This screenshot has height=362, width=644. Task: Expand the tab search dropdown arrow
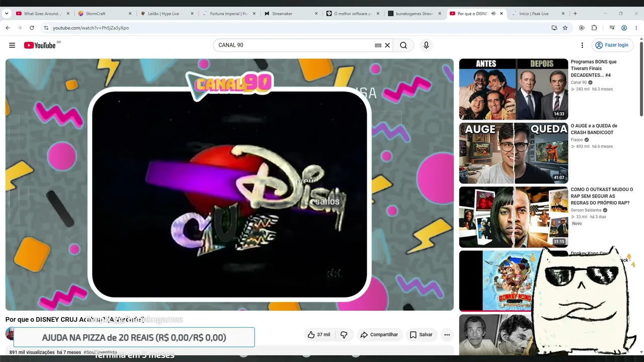point(7,14)
